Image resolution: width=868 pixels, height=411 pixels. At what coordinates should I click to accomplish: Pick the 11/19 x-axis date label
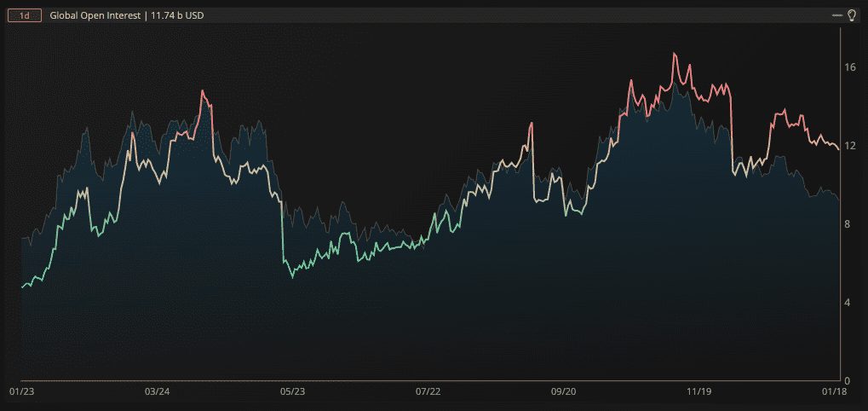(x=698, y=391)
